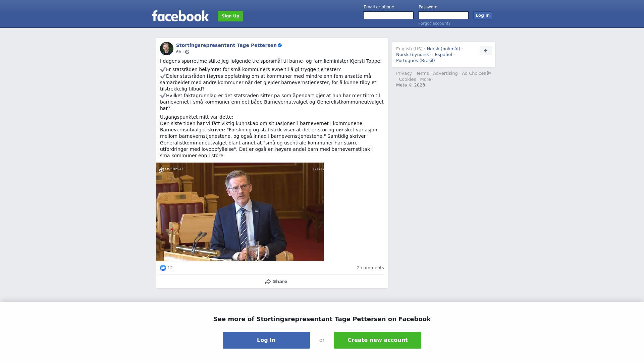Open the 2 comments link
644x362 pixels.
(x=370, y=268)
